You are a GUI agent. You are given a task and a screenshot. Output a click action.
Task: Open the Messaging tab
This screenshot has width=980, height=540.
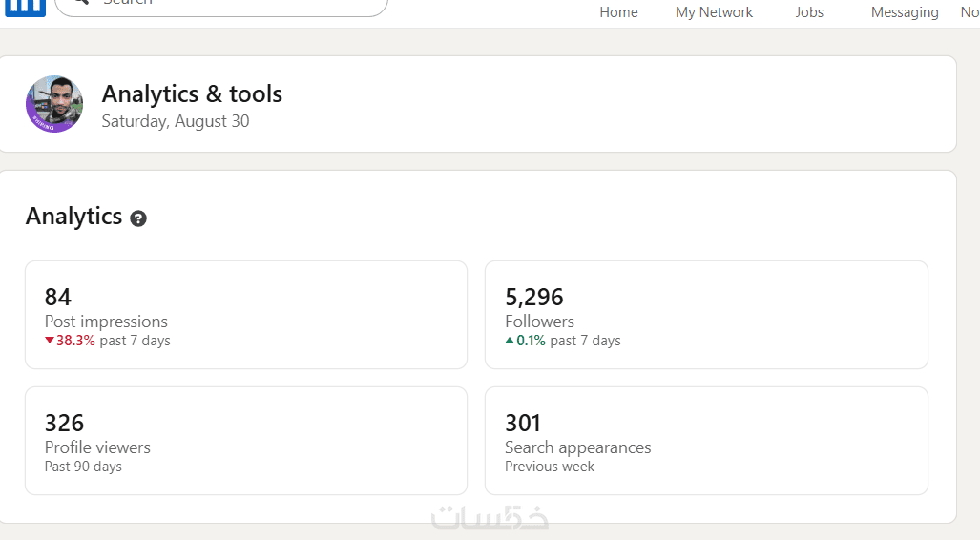(905, 12)
